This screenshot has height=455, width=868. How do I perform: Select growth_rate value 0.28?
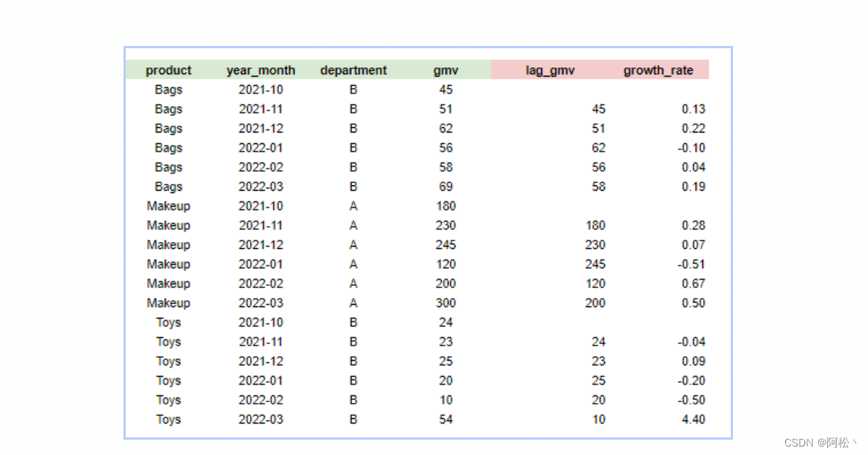pos(694,225)
